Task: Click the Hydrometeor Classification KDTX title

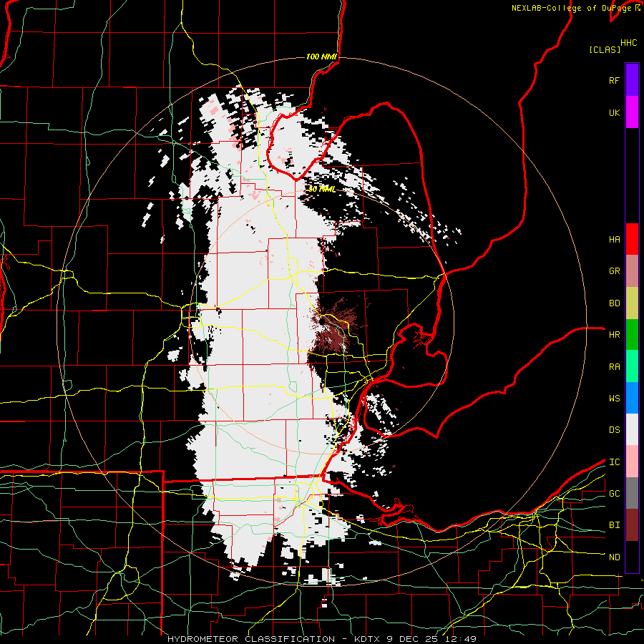Action: pos(322,639)
